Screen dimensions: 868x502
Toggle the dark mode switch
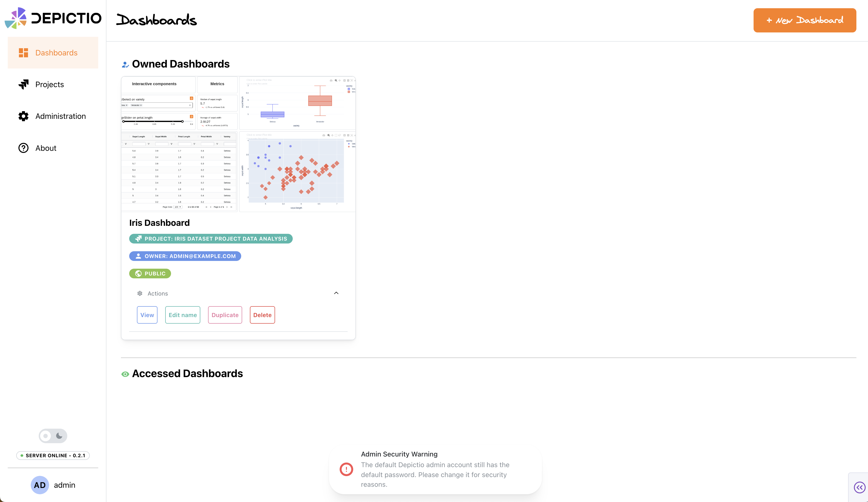click(x=52, y=435)
